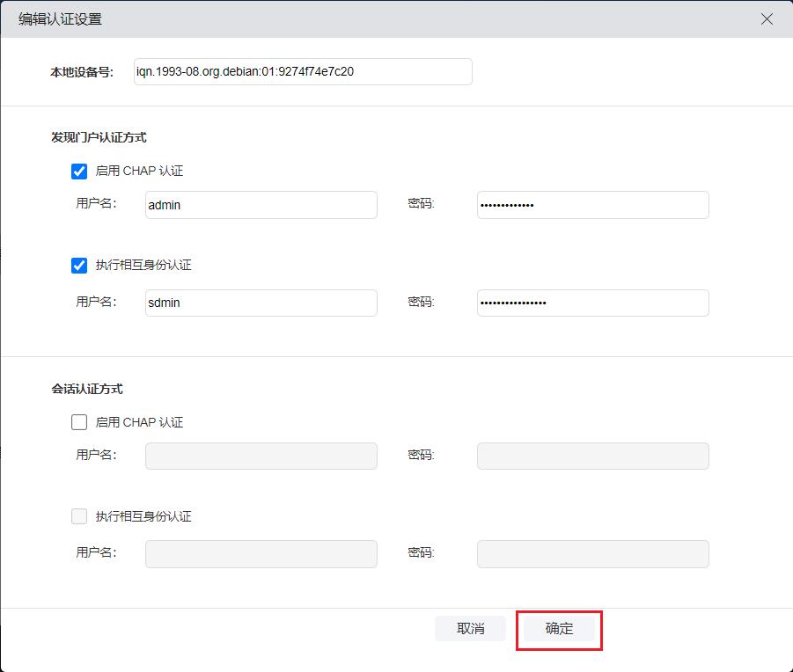Uncheck 启用 CHAP 认证 under 发现门户认证方式

coord(79,172)
